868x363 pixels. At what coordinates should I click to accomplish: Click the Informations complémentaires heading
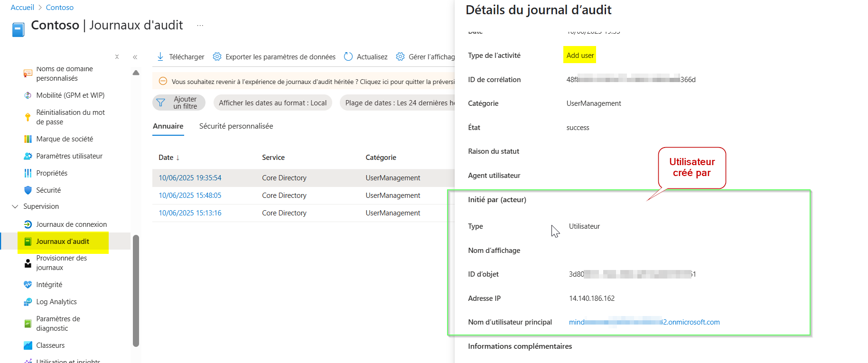[520, 346]
